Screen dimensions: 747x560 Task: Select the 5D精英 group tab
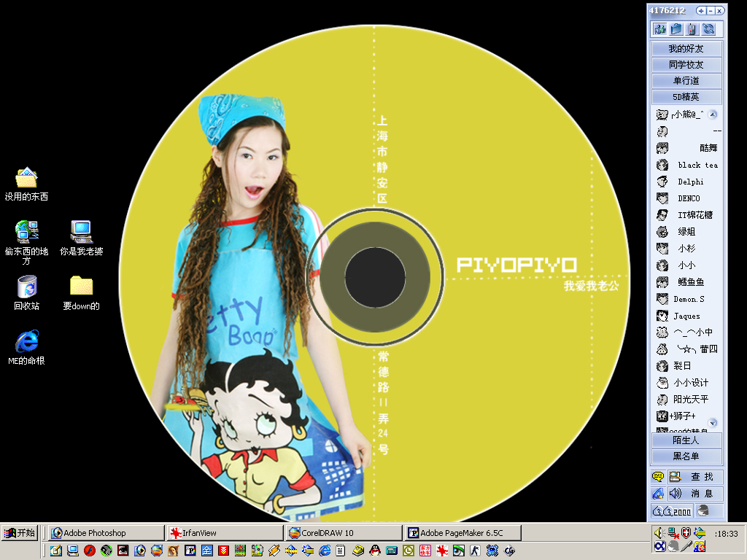coord(686,97)
